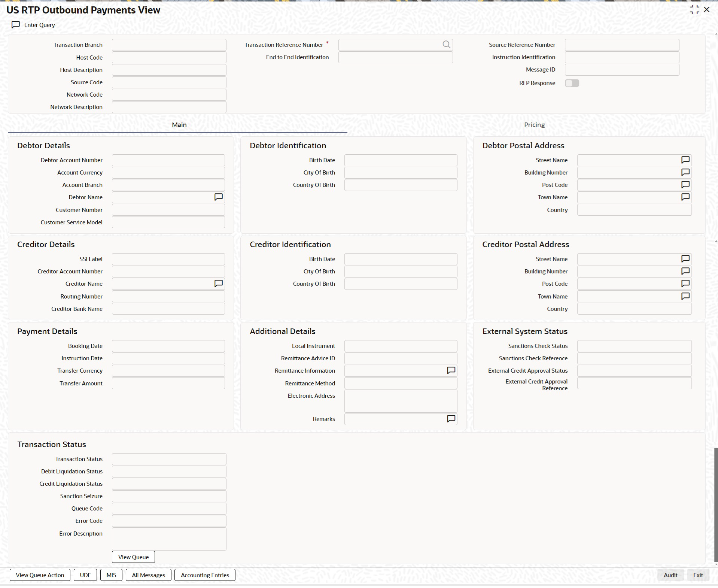
Task: Open the Remarks field popup icon
Action: [x=451, y=419]
